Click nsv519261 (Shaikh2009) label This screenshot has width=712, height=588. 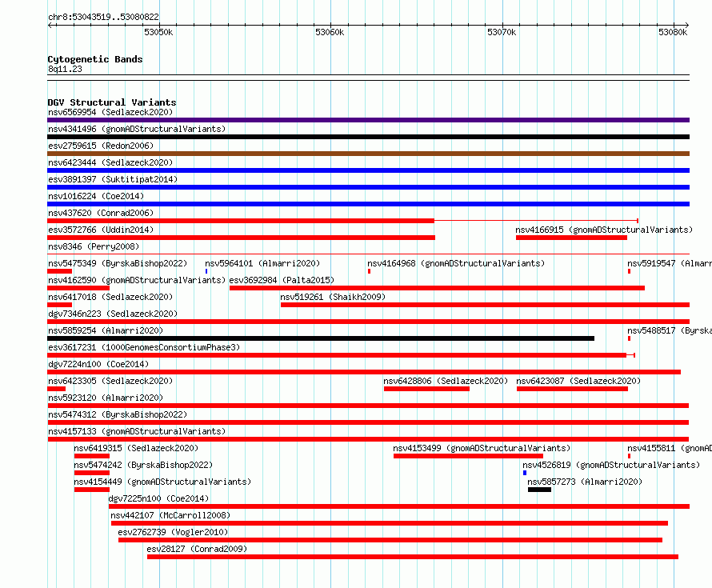pyautogui.click(x=333, y=297)
